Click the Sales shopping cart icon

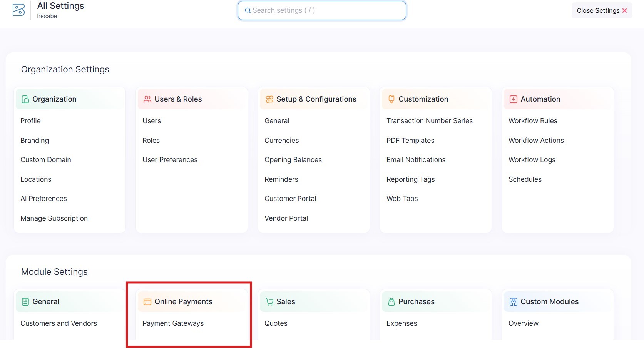click(269, 302)
